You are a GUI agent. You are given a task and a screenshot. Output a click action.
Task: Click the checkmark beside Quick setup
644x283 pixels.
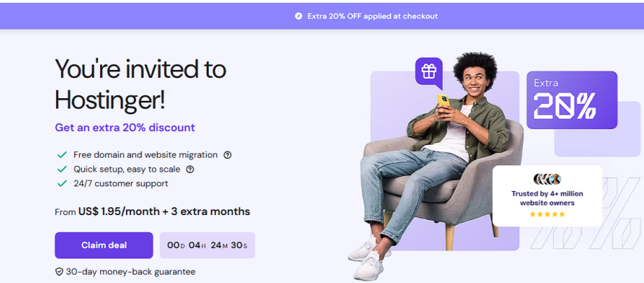click(x=62, y=170)
